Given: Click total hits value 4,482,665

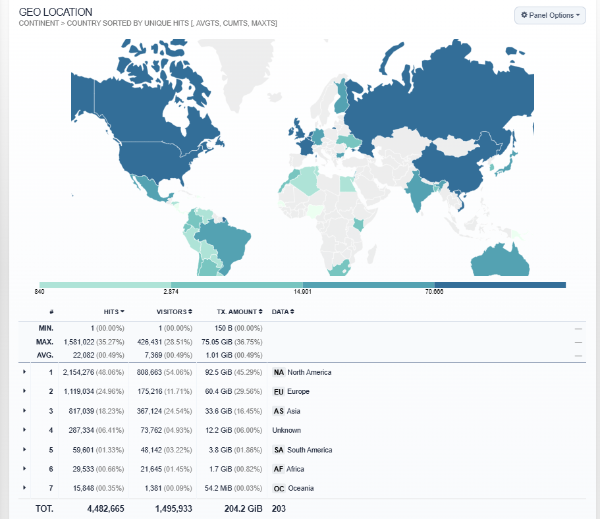Looking at the screenshot, I should (x=106, y=509).
